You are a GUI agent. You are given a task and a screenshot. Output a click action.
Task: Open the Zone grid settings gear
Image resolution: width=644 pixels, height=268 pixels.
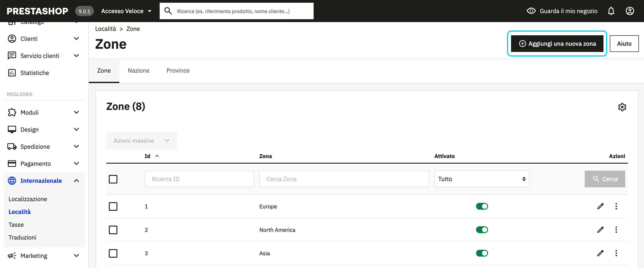(x=622, y=107)
